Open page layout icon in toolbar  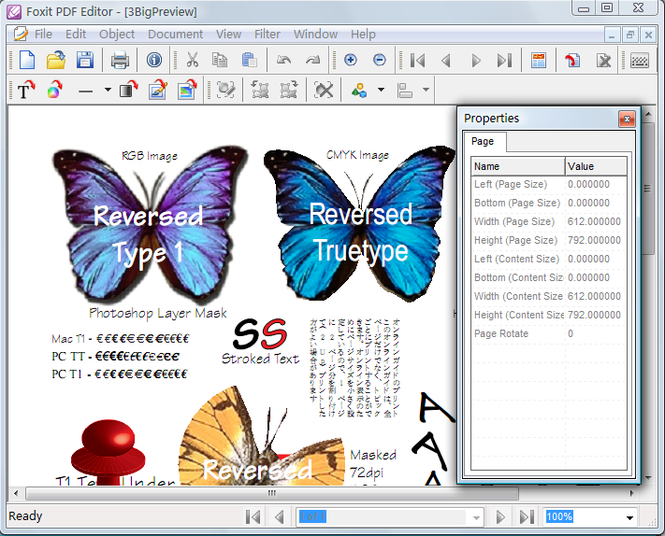point(539,60)
